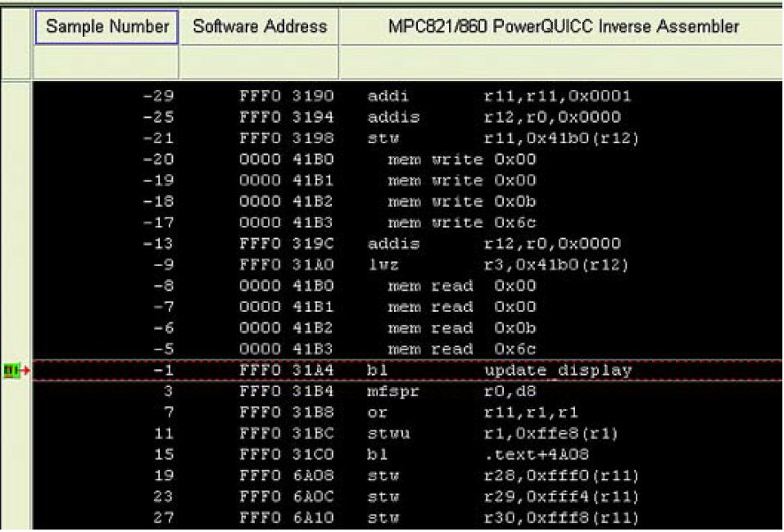Select sample number -13
This screenshot has width=784, height=532.
point(158,243)
